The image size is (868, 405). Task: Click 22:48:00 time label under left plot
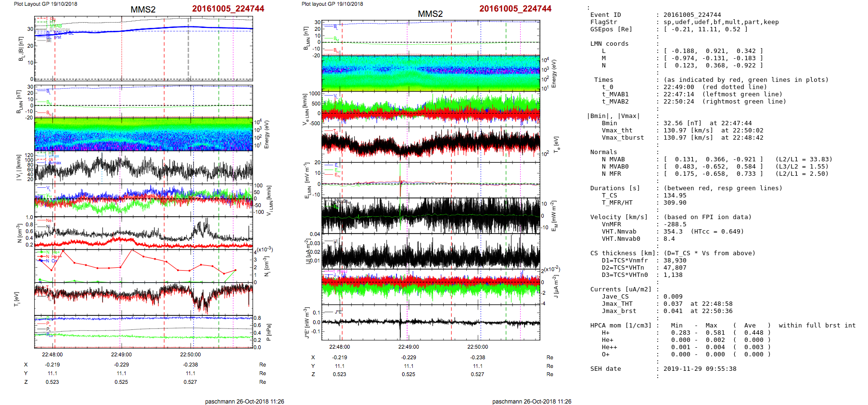(52, 354)
